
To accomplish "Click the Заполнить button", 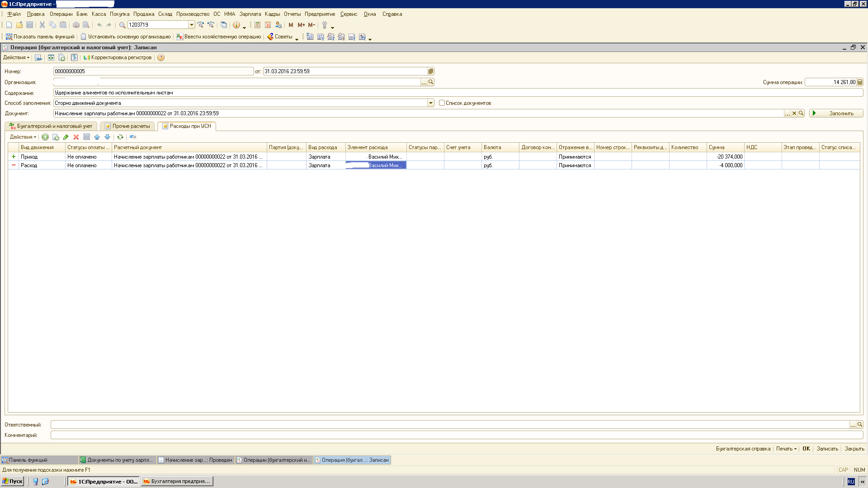I will 836,113.
